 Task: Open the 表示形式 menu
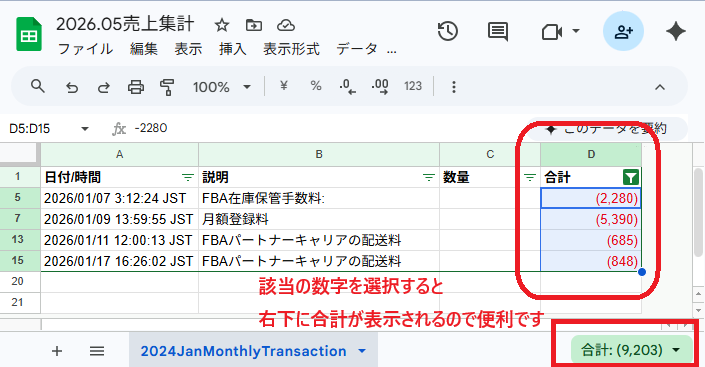pyautogui.click(x=291, y=49)
